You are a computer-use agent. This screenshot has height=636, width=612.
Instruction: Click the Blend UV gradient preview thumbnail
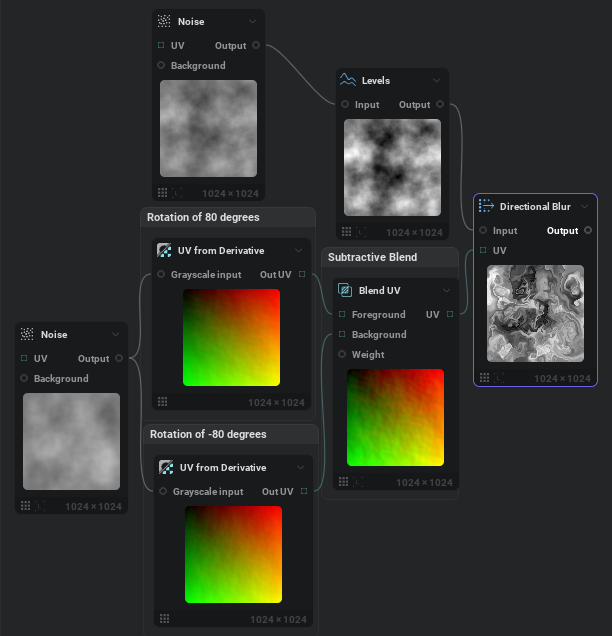pyautogui.click(x=395, y=417)
